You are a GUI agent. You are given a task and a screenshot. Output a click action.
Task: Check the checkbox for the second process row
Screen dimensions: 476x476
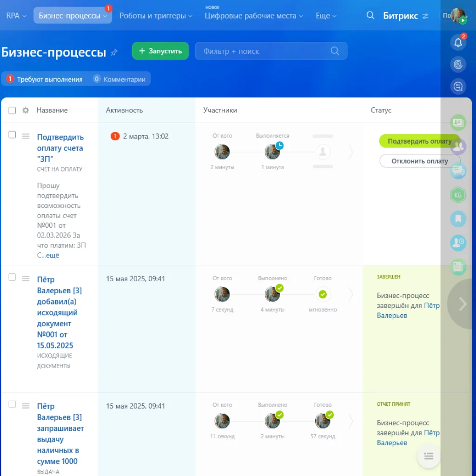(x=12, y=276)
